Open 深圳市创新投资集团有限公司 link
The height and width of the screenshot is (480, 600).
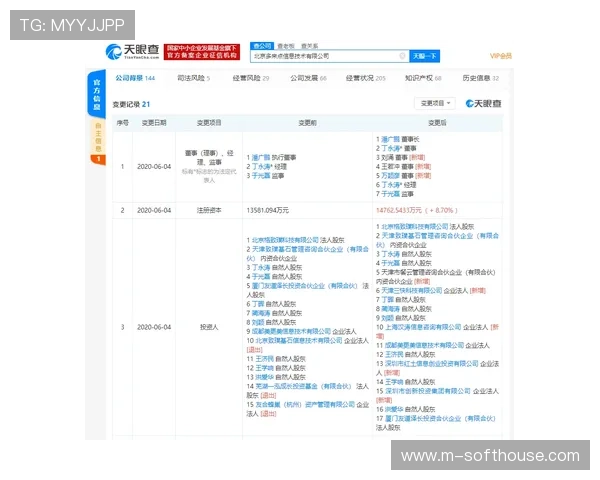(x=427, y=391)
